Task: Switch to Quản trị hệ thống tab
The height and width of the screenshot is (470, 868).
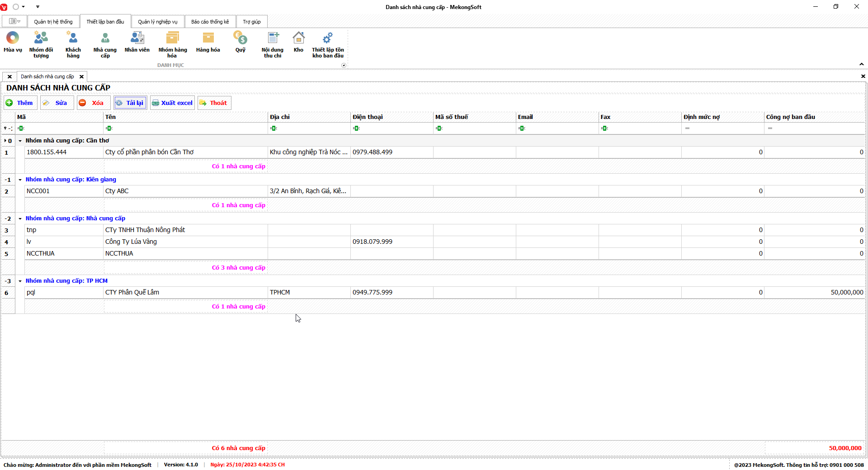Action: tap(53, 22)
